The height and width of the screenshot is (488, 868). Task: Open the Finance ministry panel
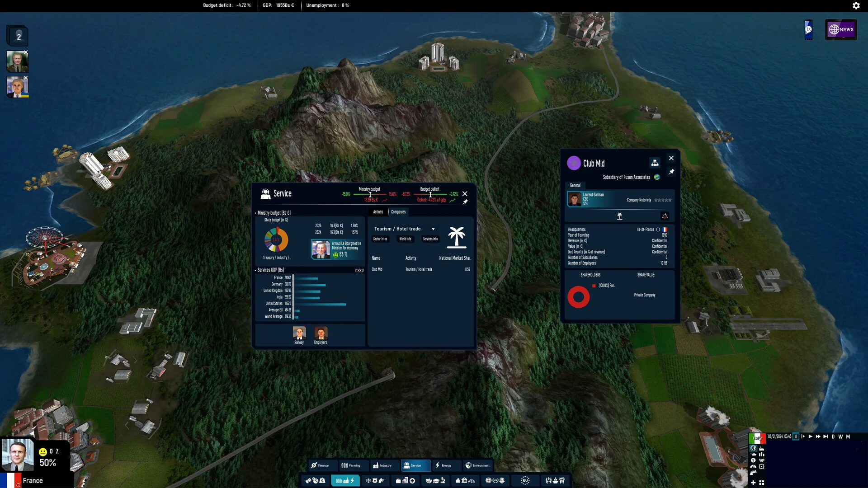click(322, 465)
